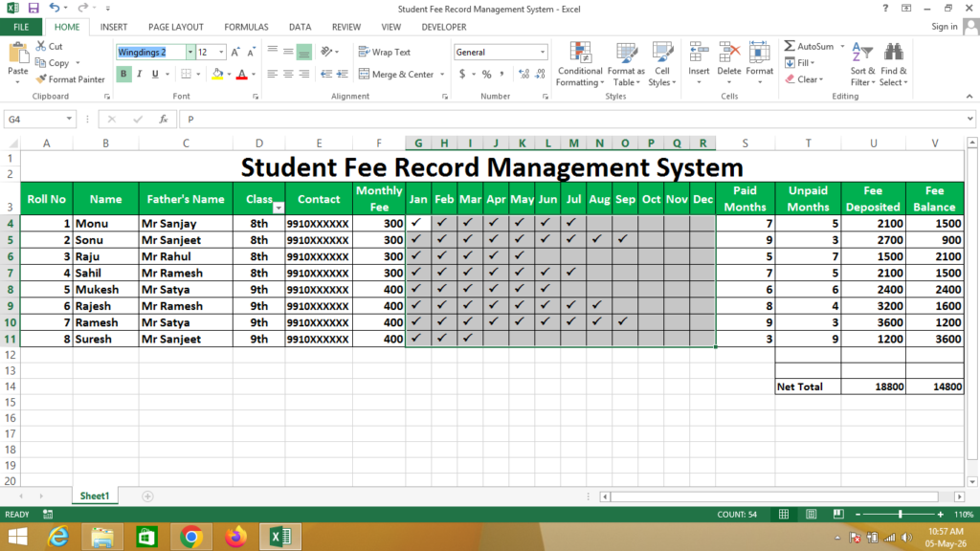Select the Format Painter tool
Screen dimensions: 980x551
pos(70,79)
